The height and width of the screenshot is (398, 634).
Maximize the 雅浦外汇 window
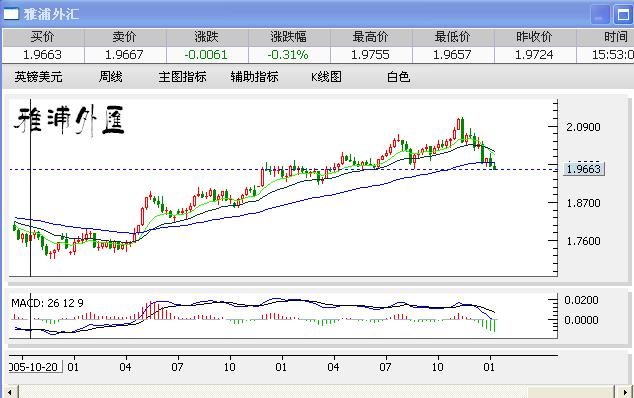[623, 15]
